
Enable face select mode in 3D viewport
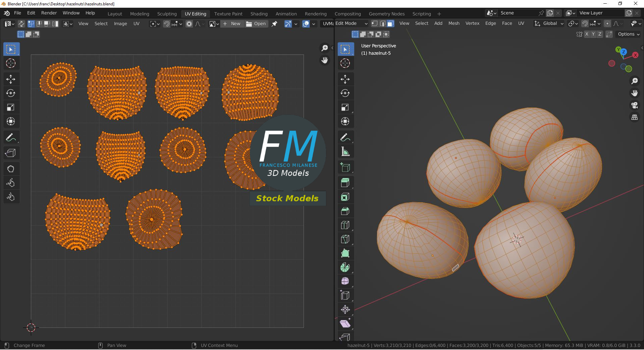click(390, 24)
